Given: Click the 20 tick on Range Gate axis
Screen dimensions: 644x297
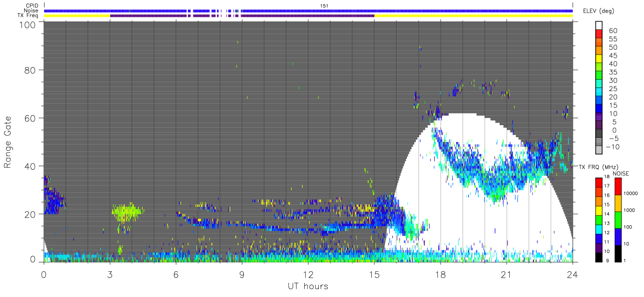Looking at the screenshot, I should coord(31,214).
